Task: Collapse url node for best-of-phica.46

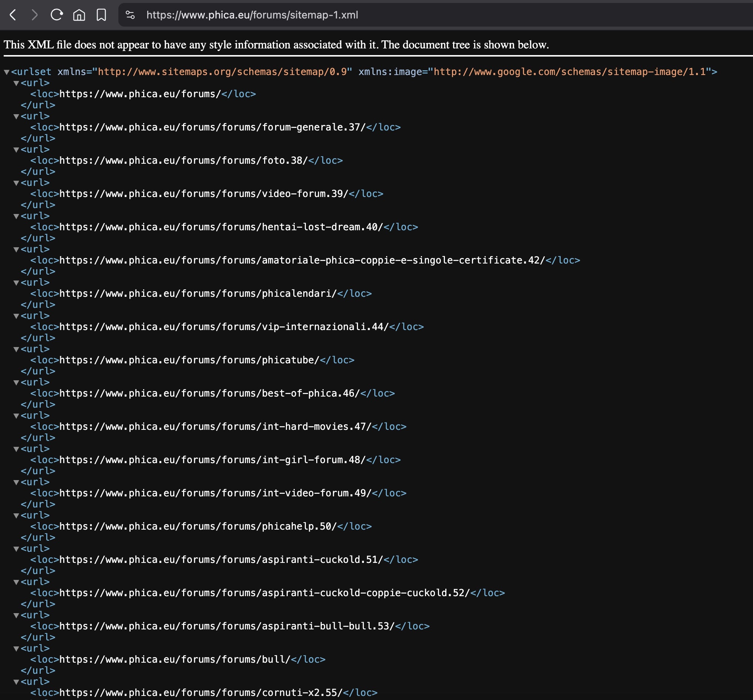Action: point(16,383)
